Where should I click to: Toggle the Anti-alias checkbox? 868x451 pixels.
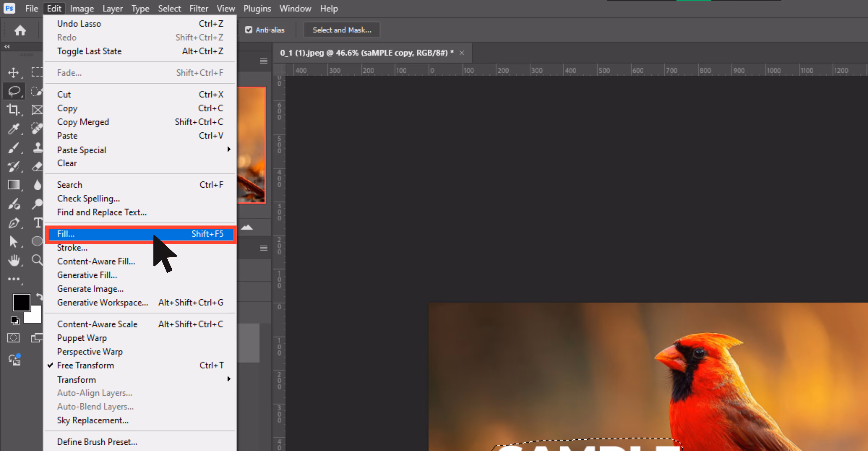pos(249,30)
